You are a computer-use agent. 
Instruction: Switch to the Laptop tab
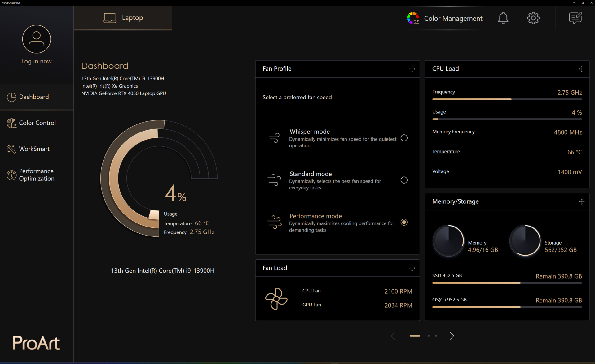[x=123, y=18]
